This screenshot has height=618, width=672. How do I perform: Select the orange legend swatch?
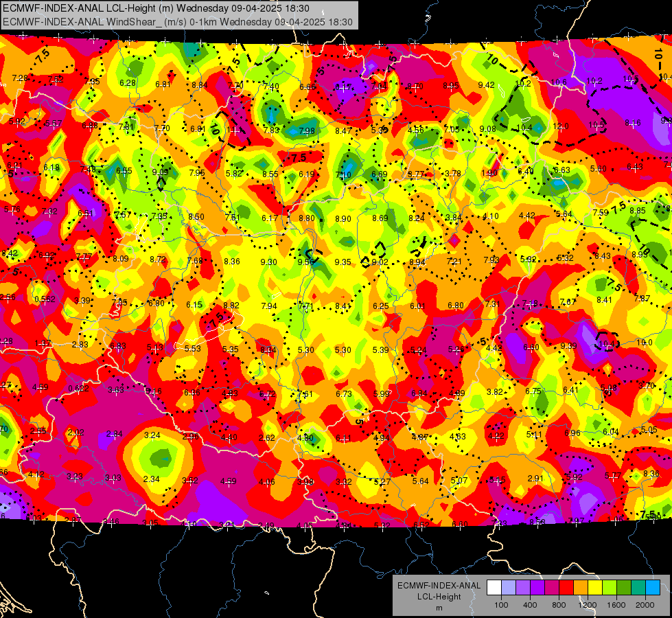click(581, 588)
